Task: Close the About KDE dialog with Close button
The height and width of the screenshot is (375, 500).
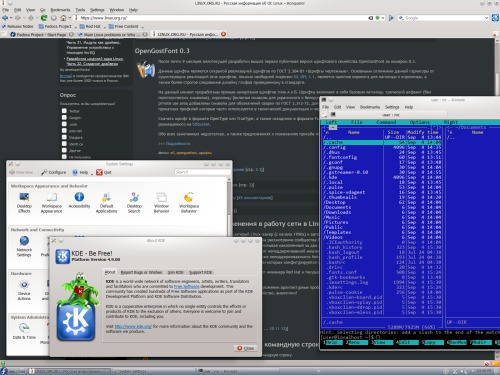Action: 245,348
